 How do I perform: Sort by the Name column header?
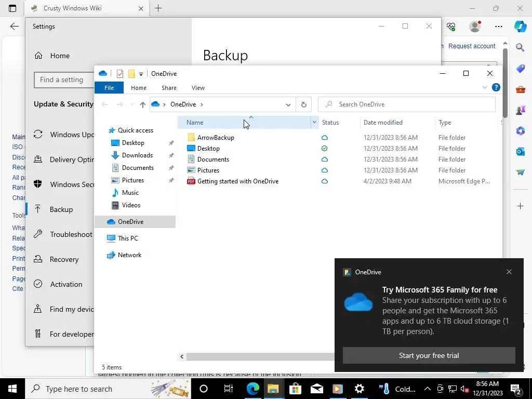[244, 123]
